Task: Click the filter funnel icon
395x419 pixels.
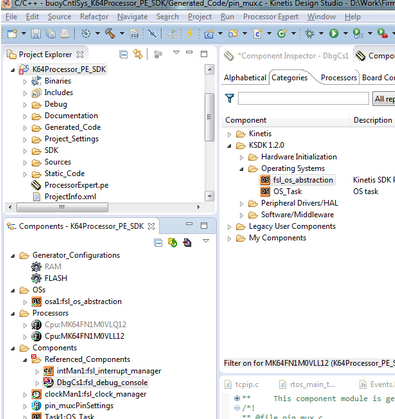Action: click(229, 98)
